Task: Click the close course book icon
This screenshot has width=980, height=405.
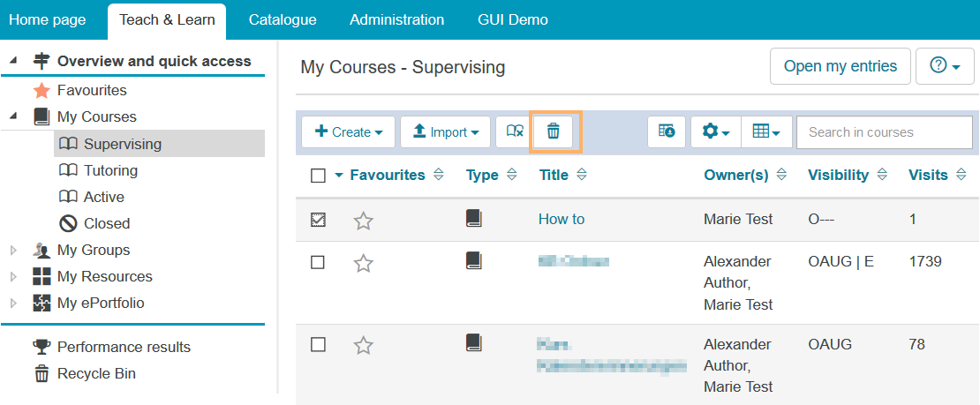Action: click(x=515, y=131)
